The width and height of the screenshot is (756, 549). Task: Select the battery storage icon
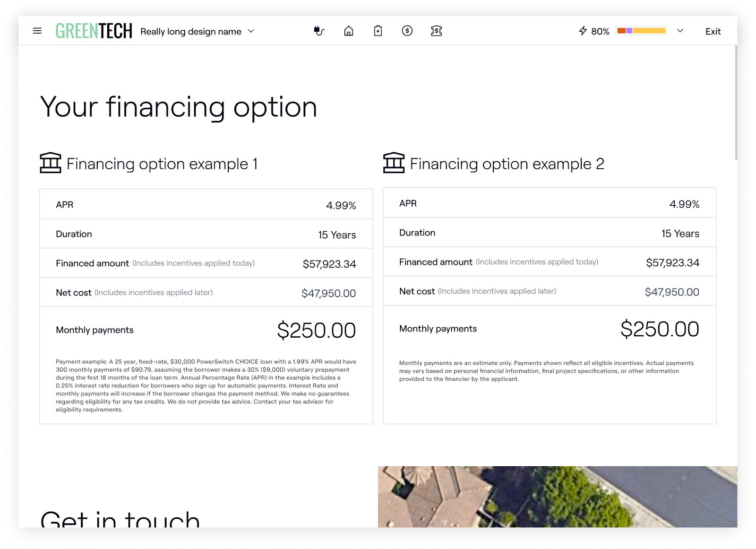point(378,31)
